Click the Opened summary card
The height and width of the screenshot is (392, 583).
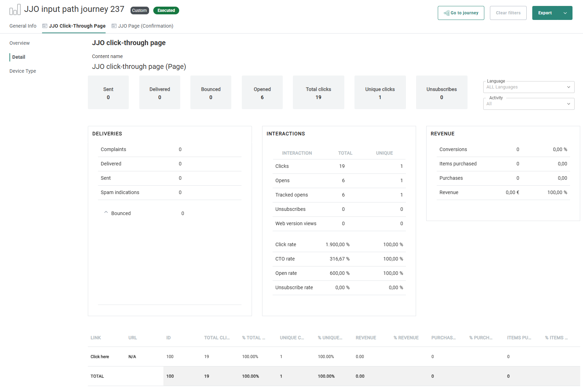(x=262, y=93)
